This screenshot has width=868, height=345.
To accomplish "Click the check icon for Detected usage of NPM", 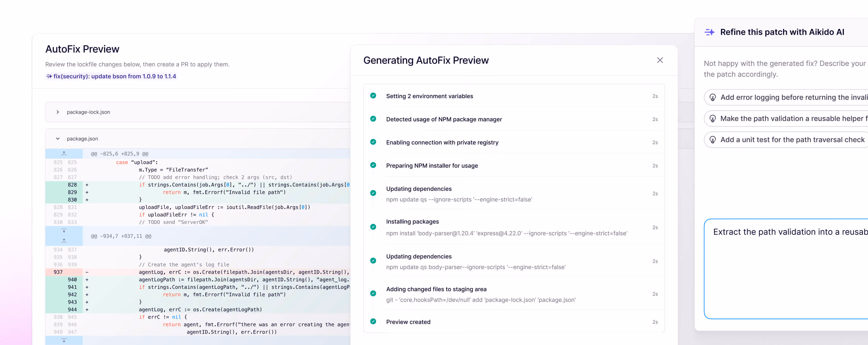I will tap(373, 119).
